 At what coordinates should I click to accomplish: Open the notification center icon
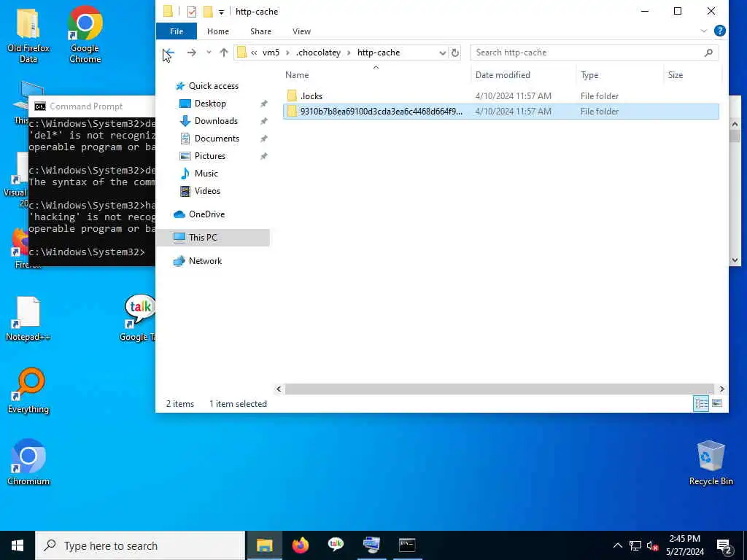click(724, 546)
